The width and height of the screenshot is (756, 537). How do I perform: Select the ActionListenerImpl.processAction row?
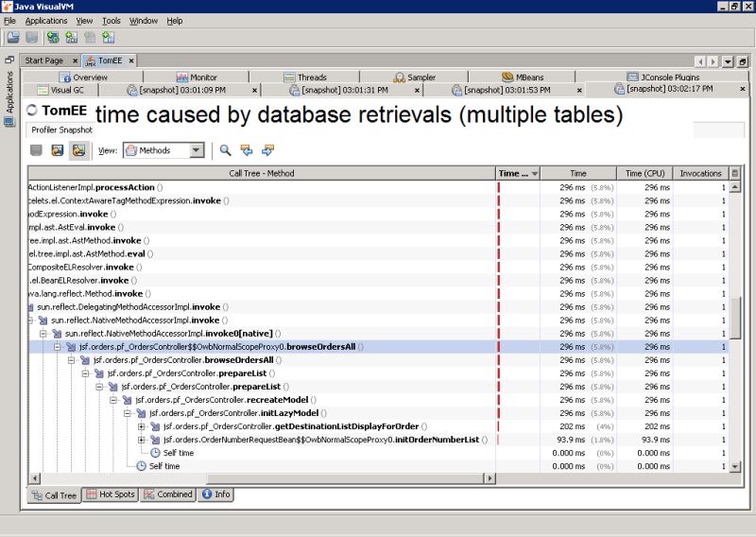pyautogui.click(x=378, y=187)
